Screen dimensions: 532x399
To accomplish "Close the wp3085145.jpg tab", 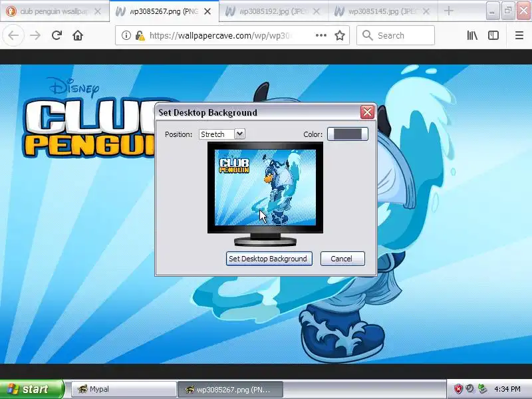I will (426, 11).
